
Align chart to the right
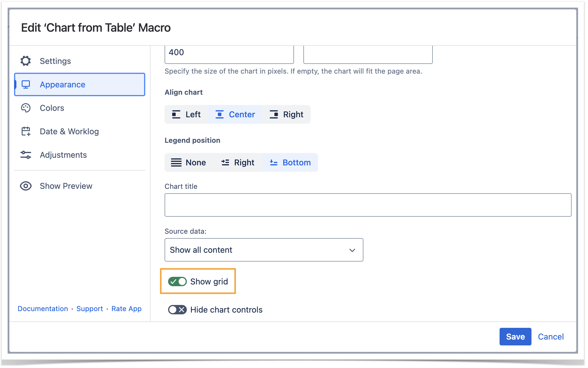click(286, 114)
